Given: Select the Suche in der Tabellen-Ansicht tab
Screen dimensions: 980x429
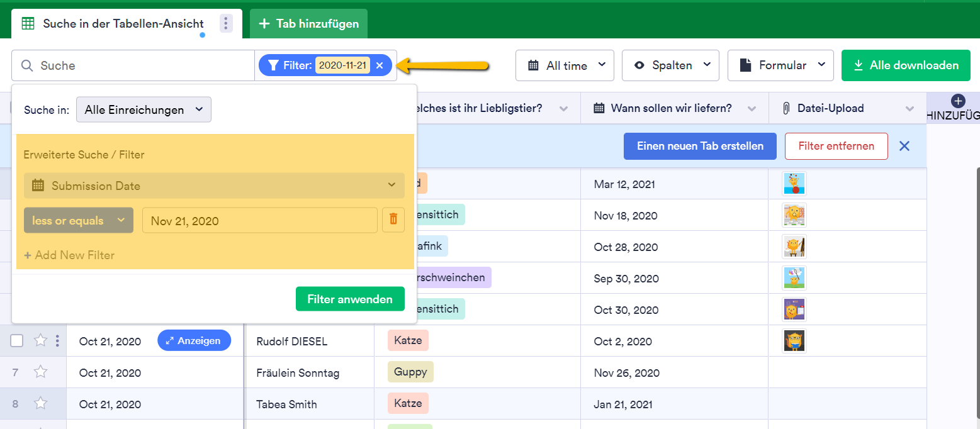Looking at the screenshot, I should tap(123, 24).
